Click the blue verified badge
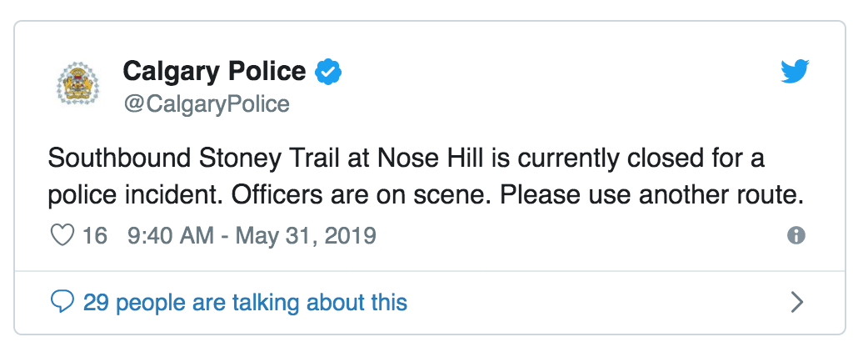 [328, 72]
